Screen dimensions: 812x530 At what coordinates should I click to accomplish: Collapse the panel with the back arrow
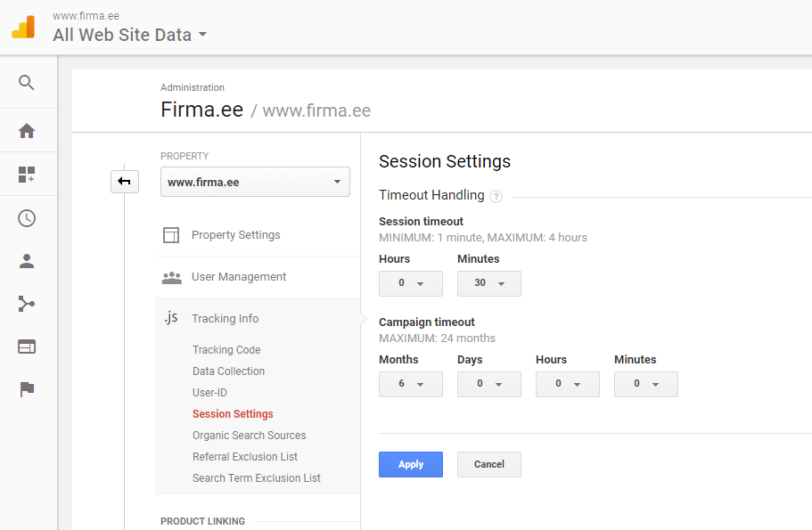coord(125,181)
